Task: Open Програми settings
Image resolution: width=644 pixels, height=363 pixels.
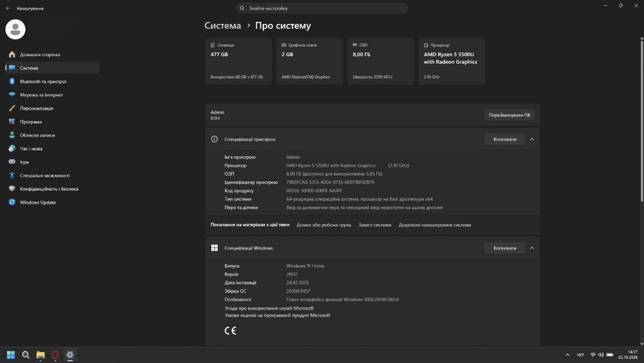Action: pyautogui.click(x=52, y=122)
